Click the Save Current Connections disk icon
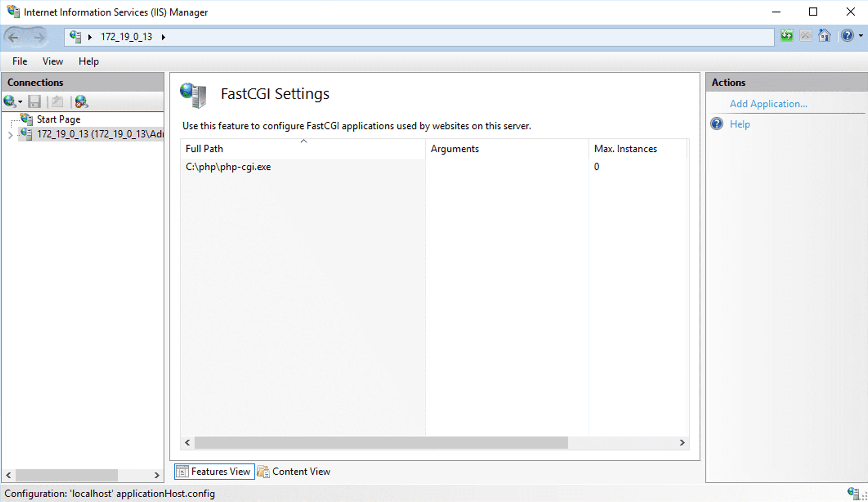868x502 pixels. [x=34, y=101]
